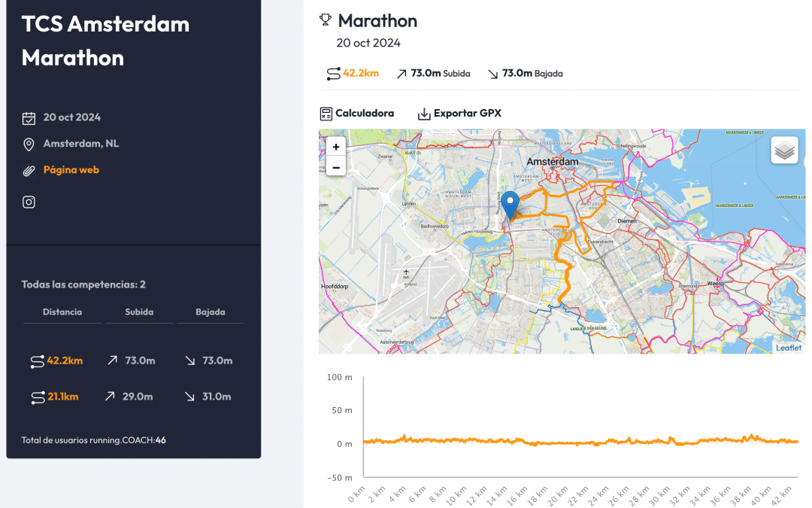Click the Subida column header
Viewport: 812px width, 508px height.
[x=139, y=312]
